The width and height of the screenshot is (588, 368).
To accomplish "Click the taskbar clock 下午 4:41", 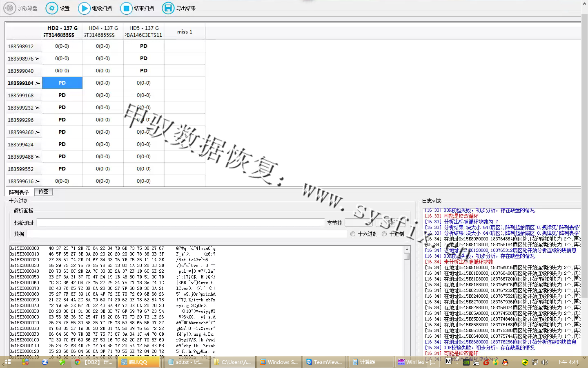I will (x=568, y=362).
